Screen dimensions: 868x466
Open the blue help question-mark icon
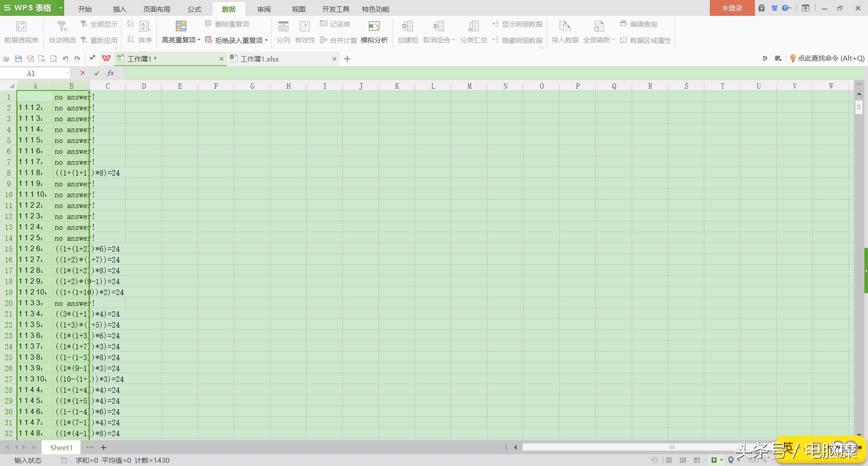784,8
